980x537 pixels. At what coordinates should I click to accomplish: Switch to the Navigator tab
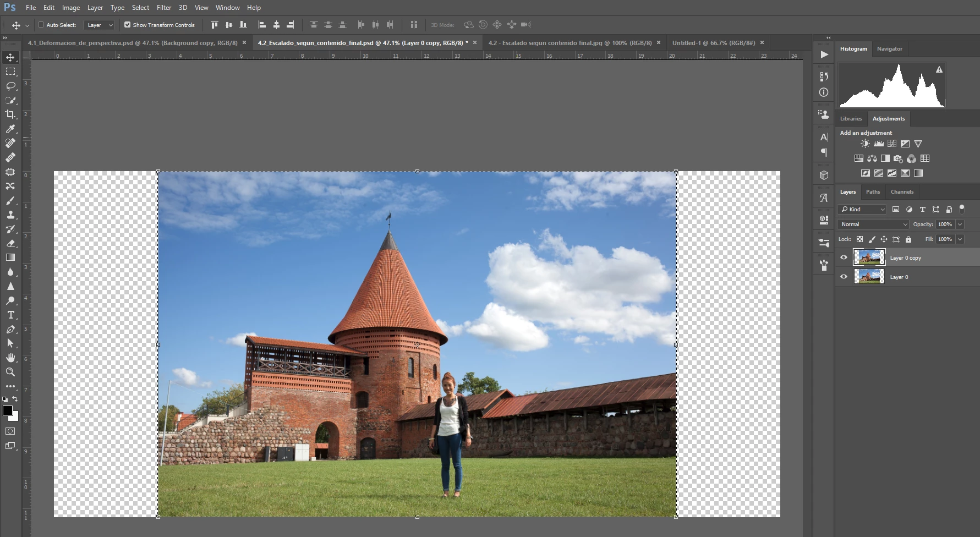click(x=889, y=49)
